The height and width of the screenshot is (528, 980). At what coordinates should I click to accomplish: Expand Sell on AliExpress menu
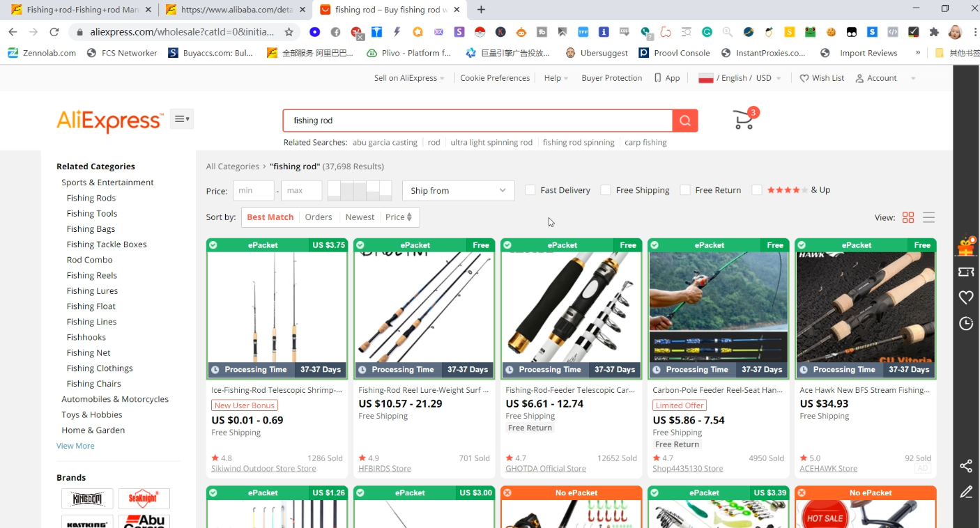point(409,78)
